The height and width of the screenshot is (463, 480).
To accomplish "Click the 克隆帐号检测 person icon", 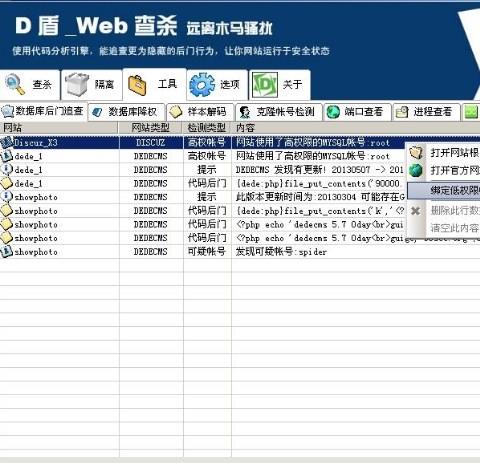I will tap(245, 112).
